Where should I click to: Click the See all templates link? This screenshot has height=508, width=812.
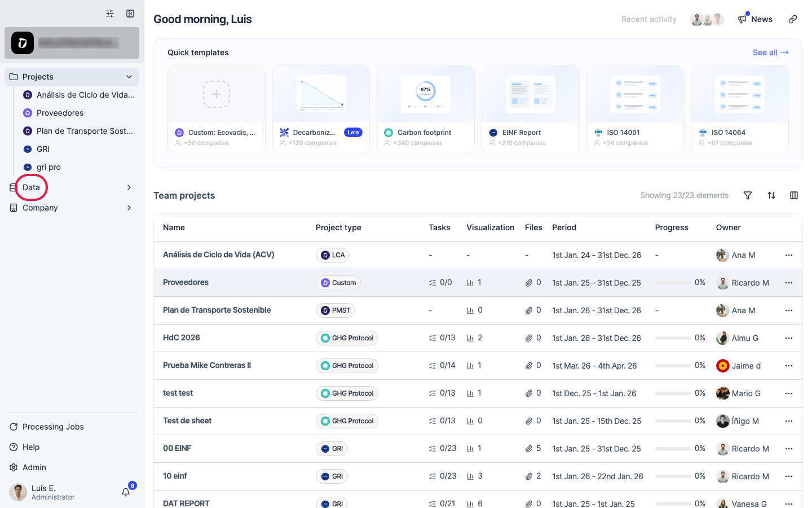(x=770, y=52)
